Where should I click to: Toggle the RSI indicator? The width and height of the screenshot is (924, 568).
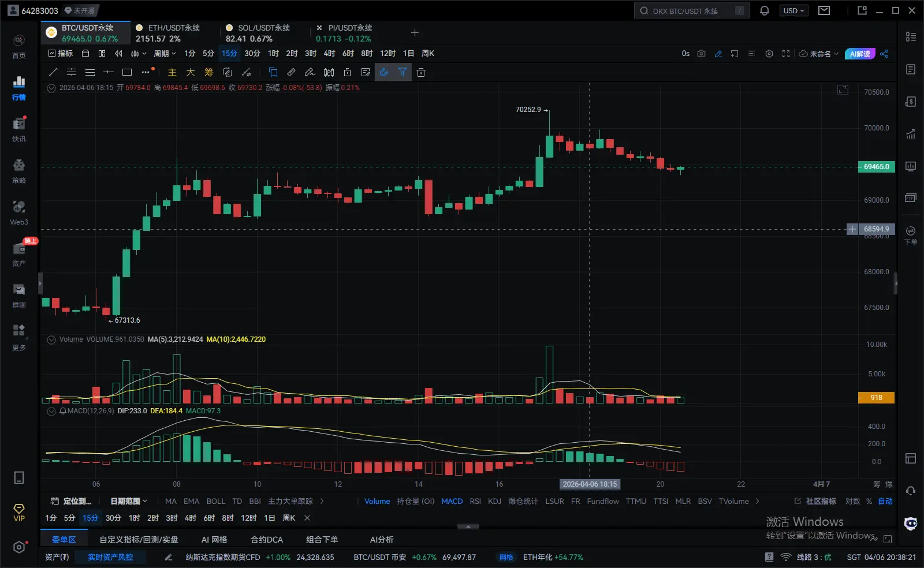pyautogui.click(x=475, y=501)
